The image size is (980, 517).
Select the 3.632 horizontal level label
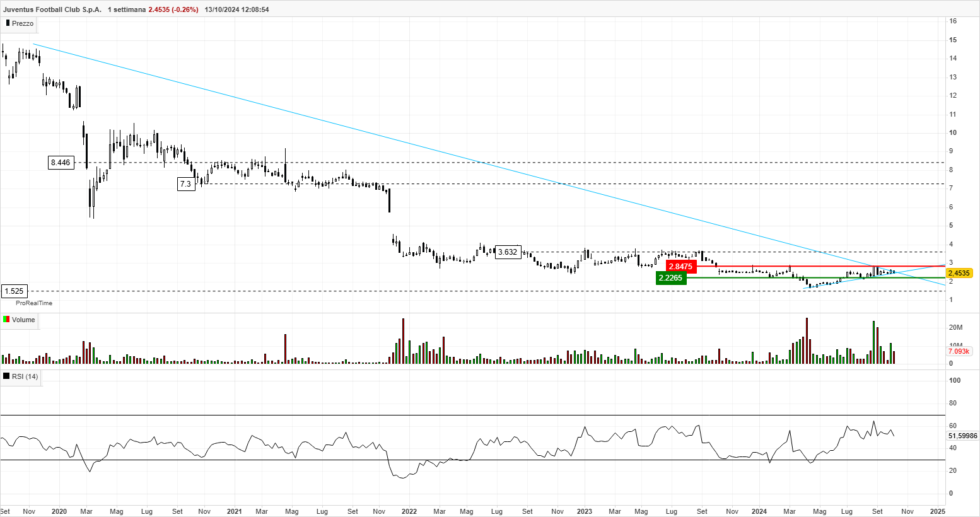[x=508, y=252]
